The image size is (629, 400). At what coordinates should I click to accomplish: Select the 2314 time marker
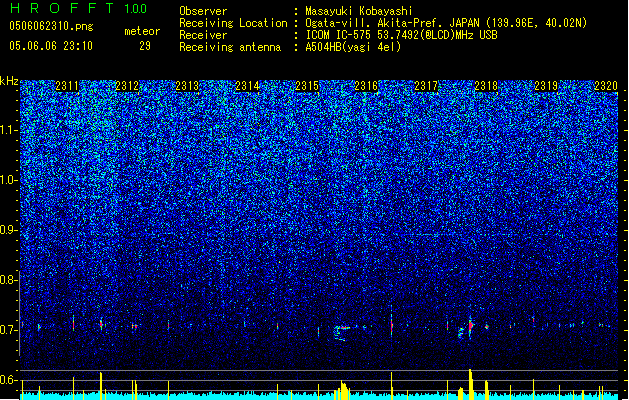(247, 86)
